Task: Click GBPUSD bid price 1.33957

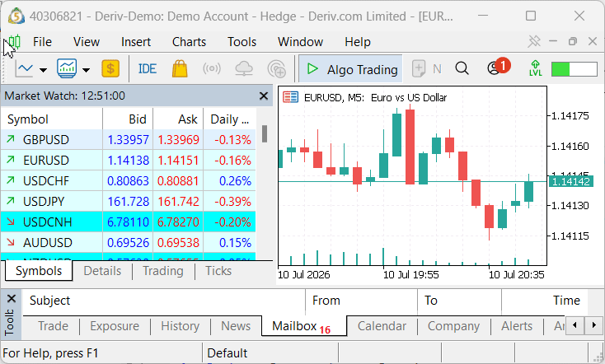Action: [128, 139]
